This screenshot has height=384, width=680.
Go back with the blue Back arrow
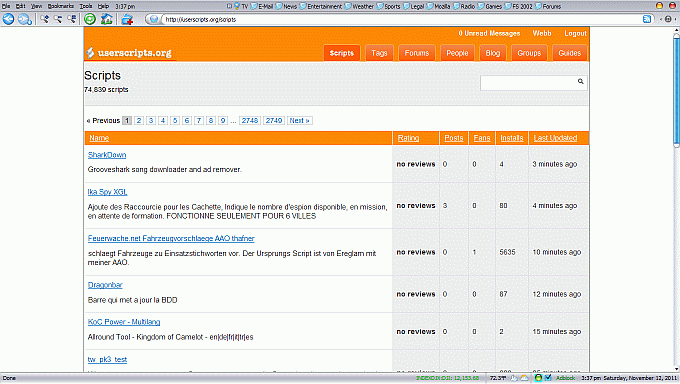tap(9, 19)
